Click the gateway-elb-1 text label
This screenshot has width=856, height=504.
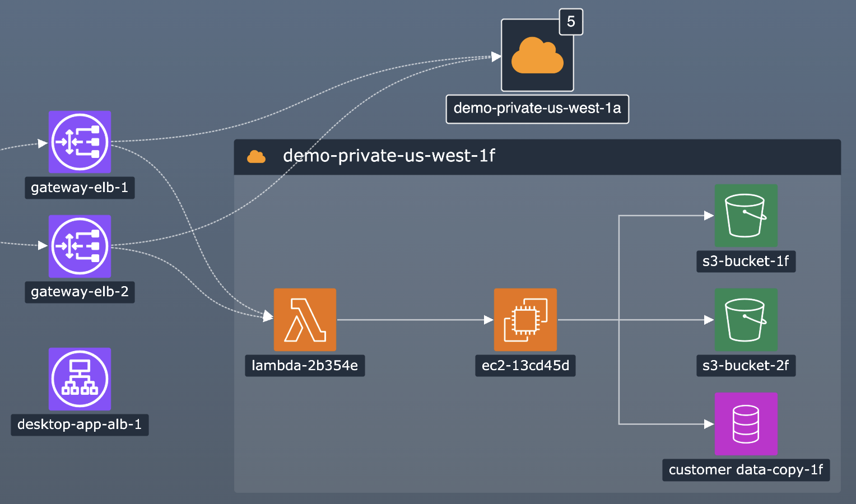(80, 188)
